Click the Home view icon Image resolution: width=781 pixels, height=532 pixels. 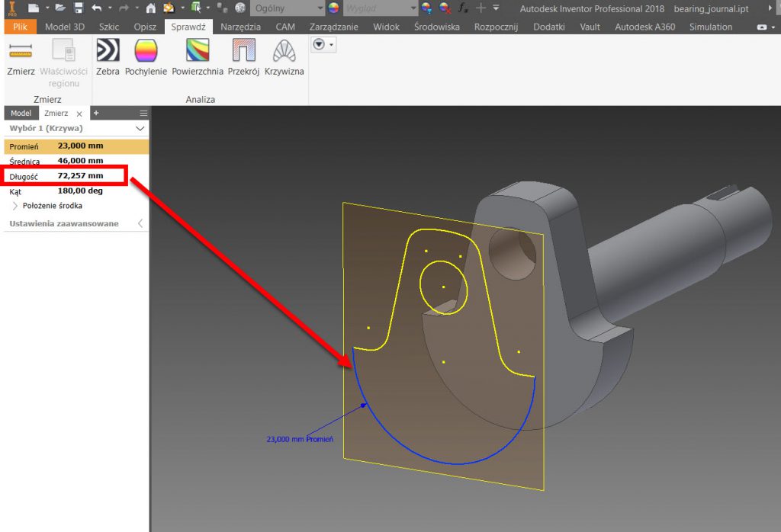coord(150,8)
